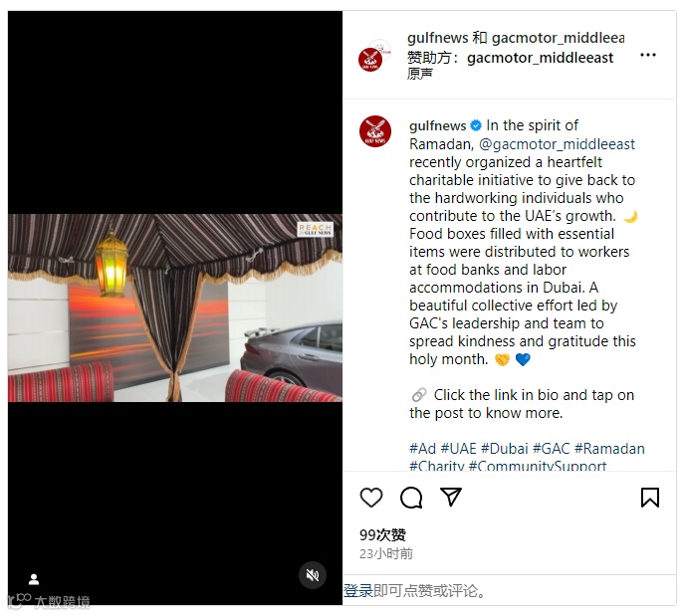This screenshot has height=616, width=684.
Task: Open the #UAE hashtag
Action: point(458,448)
